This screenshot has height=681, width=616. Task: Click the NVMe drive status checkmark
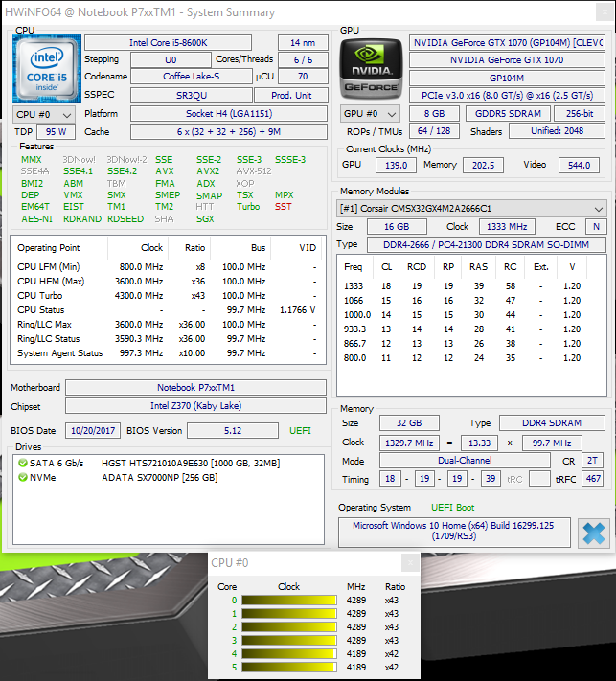point(23,477)
